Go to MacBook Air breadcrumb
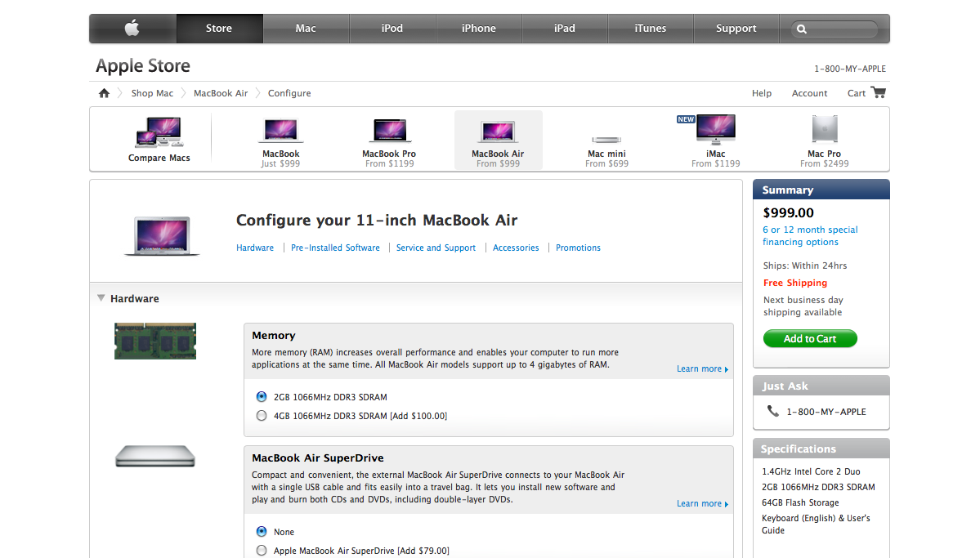This screenshot has height=558, width=980. [x=221, y=93]
